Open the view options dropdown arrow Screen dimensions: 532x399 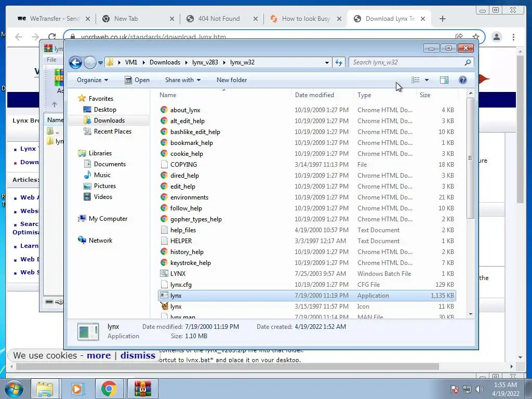pyautogui.click(x=427, y=80)
